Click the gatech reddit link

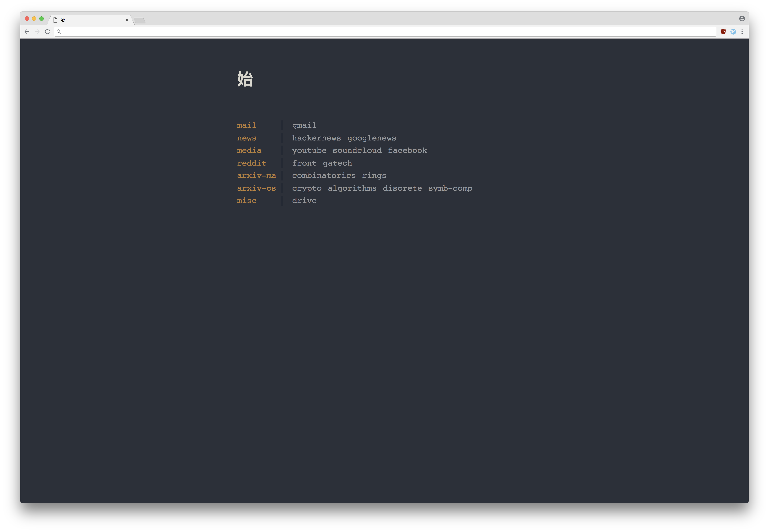point(337,163)
